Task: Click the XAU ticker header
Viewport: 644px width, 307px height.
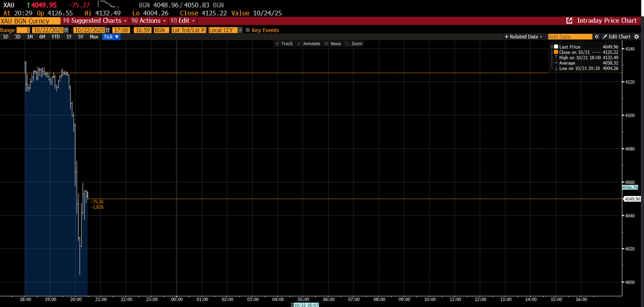Action: [9, 5]
